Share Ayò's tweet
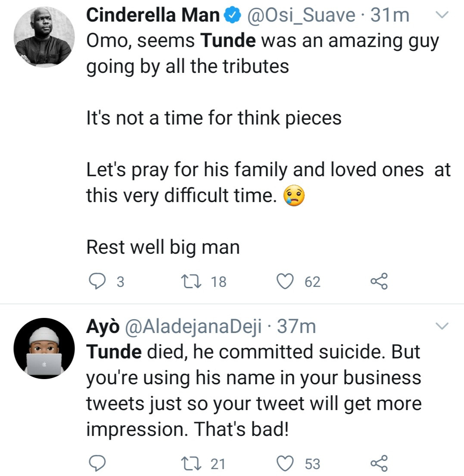The height and width of the screenshot is (476, 464). 379,464
